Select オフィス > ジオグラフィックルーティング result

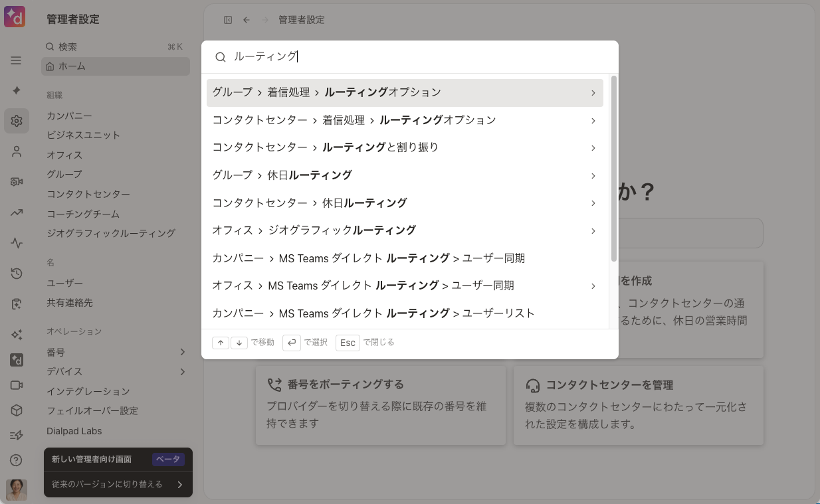(x=405, y=230)
